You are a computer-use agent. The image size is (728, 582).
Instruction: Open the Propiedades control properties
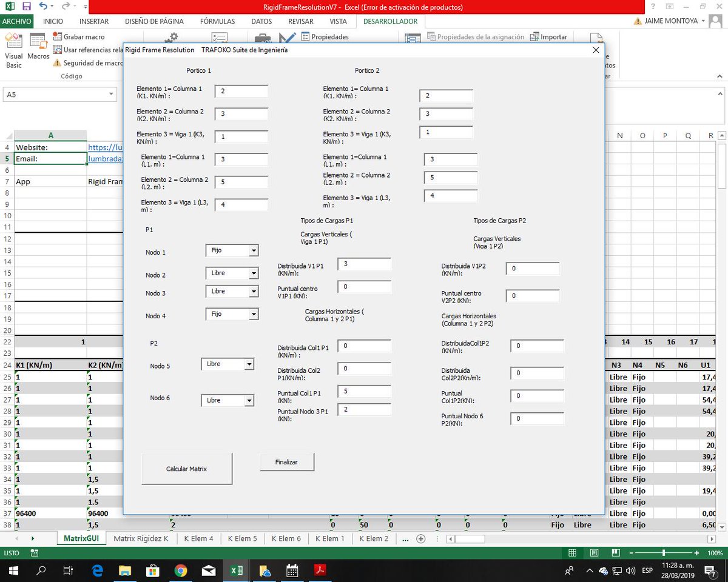point(325,36)
